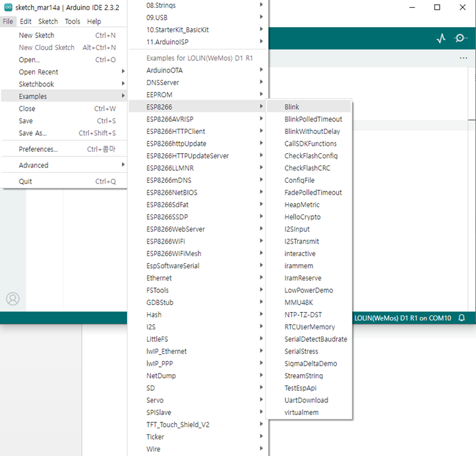The width and height of the screenshot is (476, 456).
Task: Expand the Open Recent submenu
Action: click(x=64, y=72)
